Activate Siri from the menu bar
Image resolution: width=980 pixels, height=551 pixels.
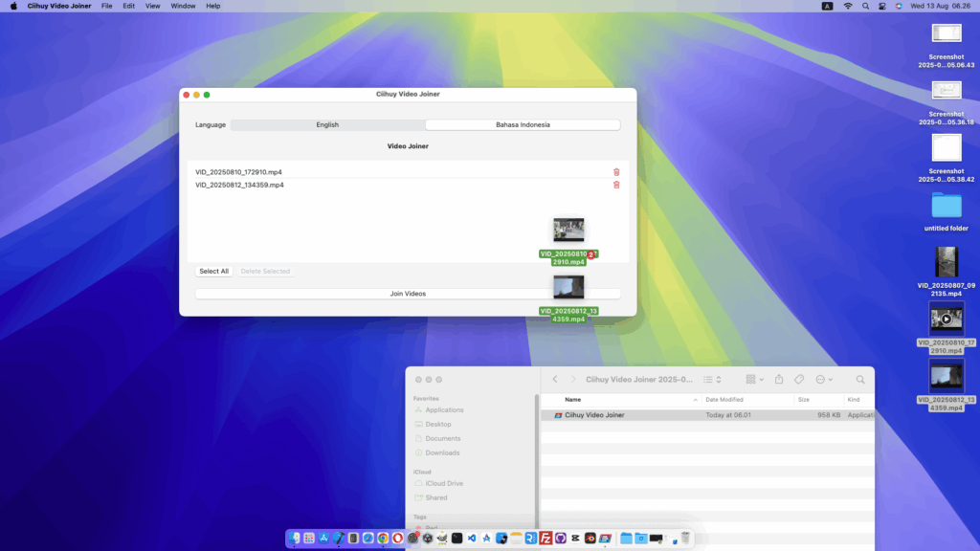899,7
